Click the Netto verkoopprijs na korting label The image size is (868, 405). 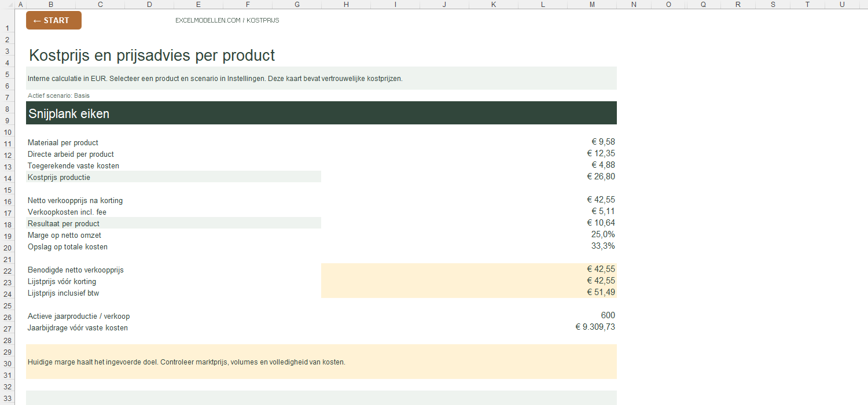[75, 200]
